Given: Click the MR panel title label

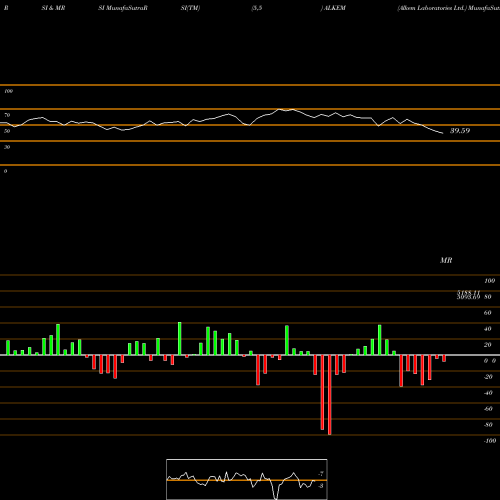Looking at the screenshot, I should click(446, 260).
